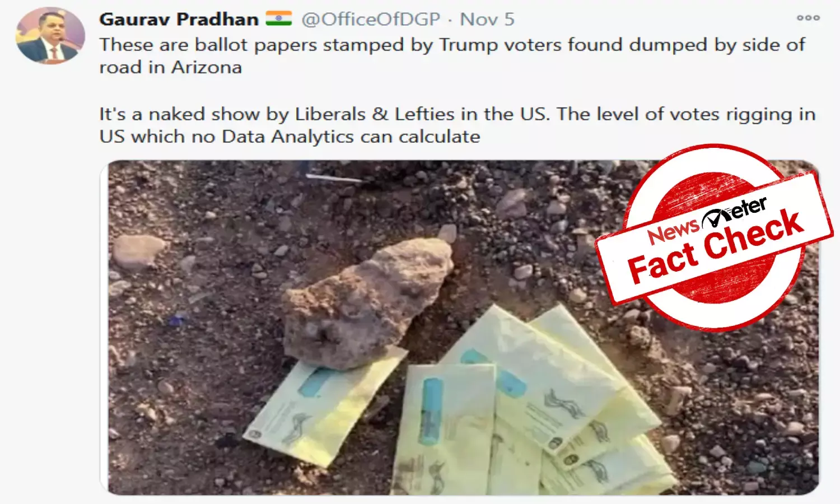The height and width of the screenshot is (504, 840).
Task: Click the India flag emoji beside the name
Action: [x=279, y=18]
